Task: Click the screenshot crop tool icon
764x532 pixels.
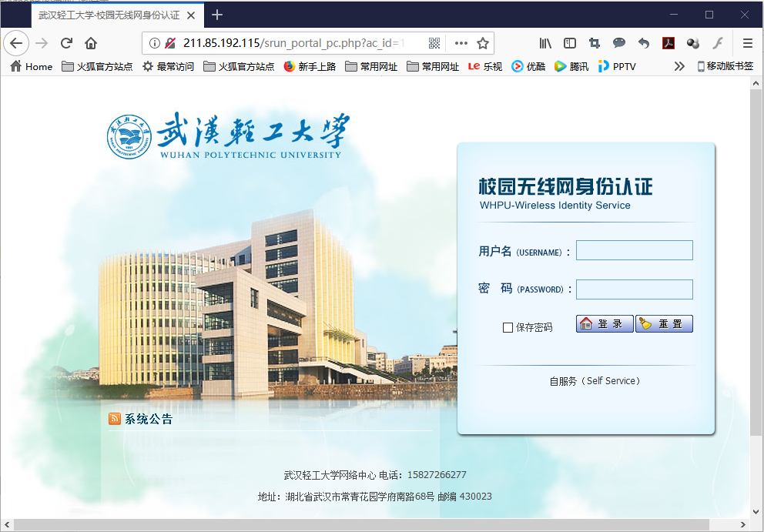Action: (x=595, y=43)
